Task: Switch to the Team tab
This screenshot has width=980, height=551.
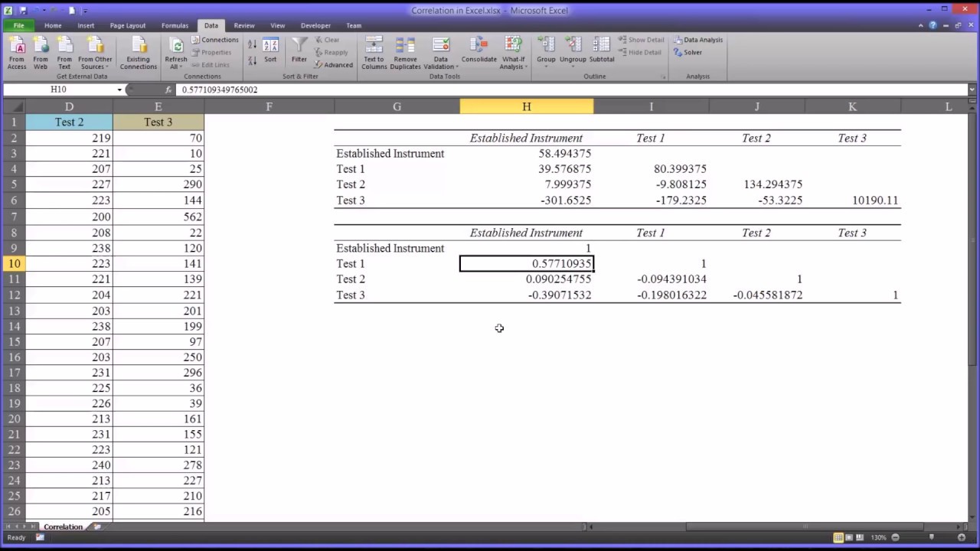Action: pos(354,25)
